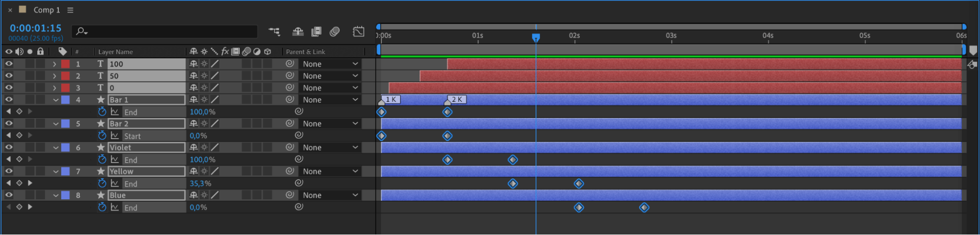Enable Motion Blur for the composition
The width and height of the screenshot is (980, 235).
(x=335, y=32)
